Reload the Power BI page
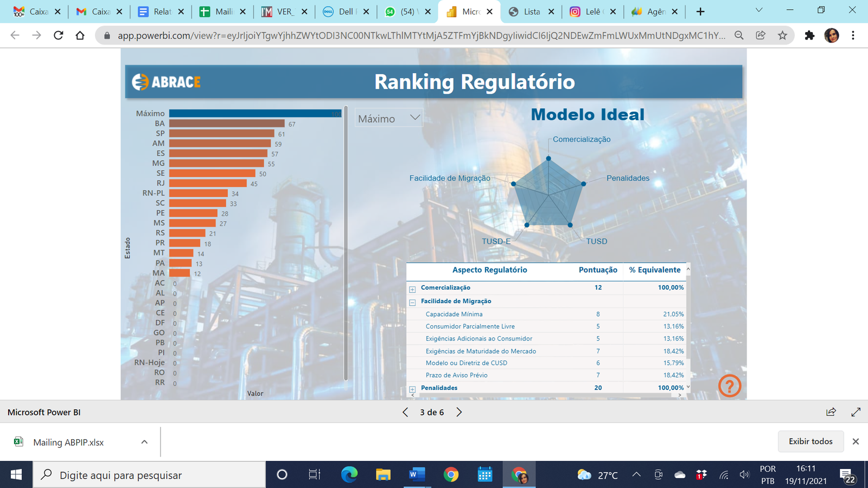The image size is (868, 488). pos(59,35)
